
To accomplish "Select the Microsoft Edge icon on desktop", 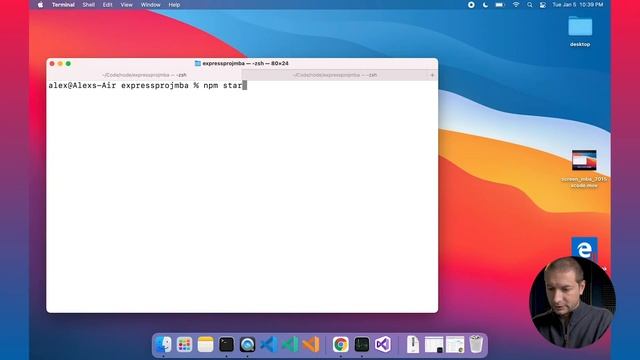I will coord(584,247).
